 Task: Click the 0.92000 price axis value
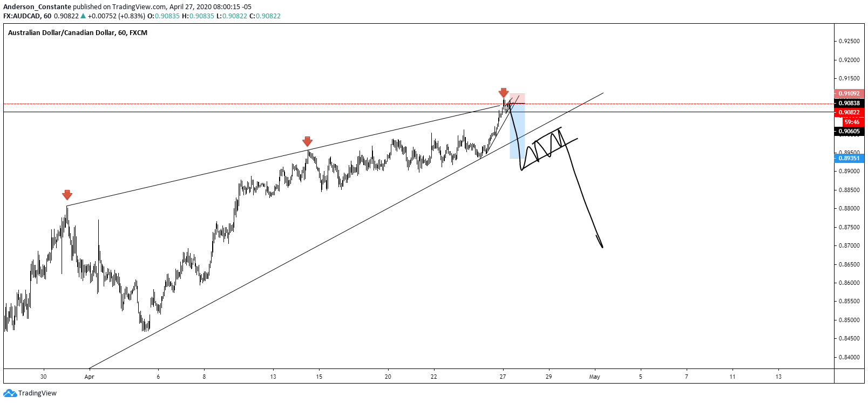click(849, 60)
